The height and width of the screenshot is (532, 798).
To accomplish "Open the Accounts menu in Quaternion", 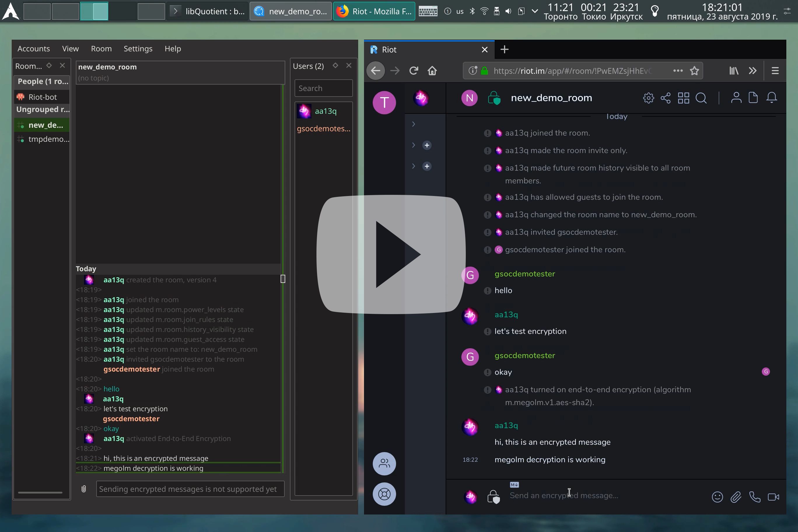I will (x=34, y=48).
